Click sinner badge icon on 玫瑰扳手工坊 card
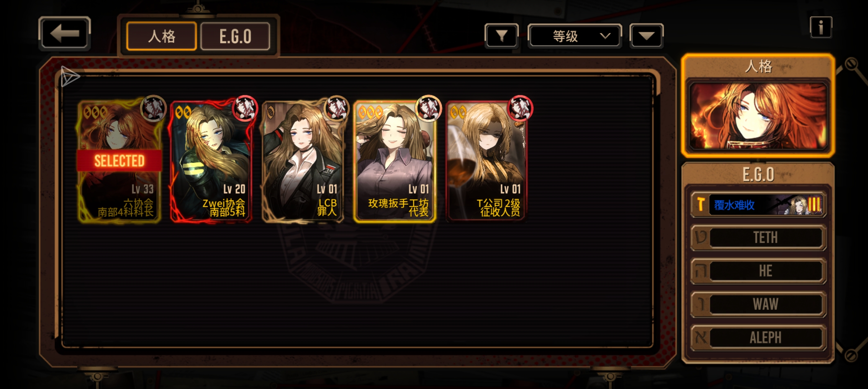Viewport: 868px width, 389px height. coord(429,108)
